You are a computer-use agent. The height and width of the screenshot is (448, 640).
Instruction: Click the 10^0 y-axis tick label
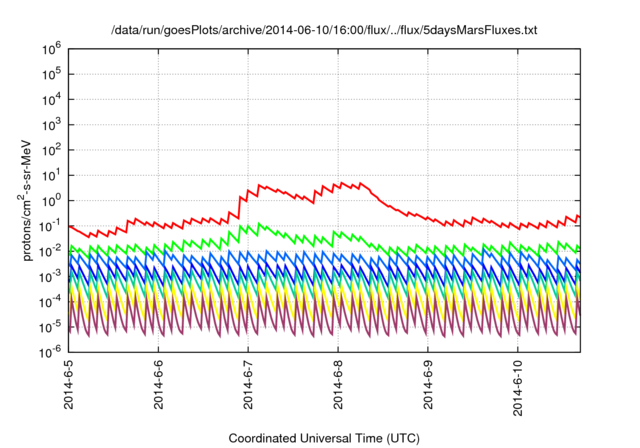coord(51,201)
